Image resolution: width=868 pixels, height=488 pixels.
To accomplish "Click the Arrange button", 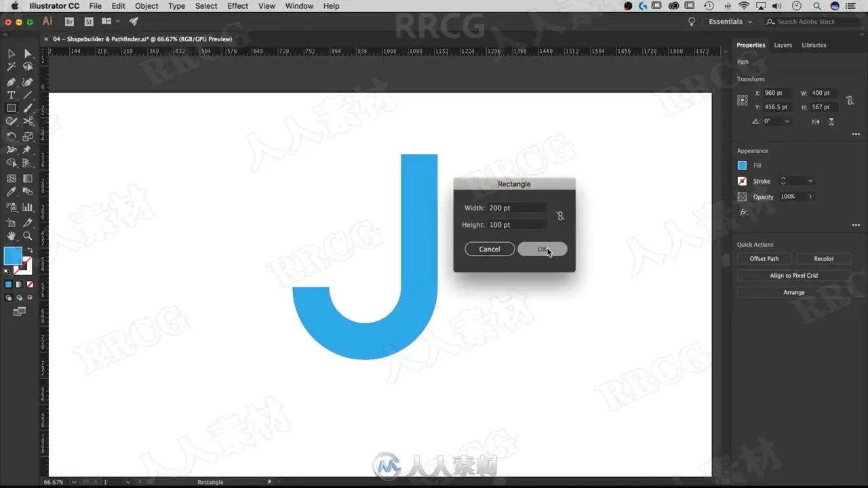I will (x=794, y=293).
